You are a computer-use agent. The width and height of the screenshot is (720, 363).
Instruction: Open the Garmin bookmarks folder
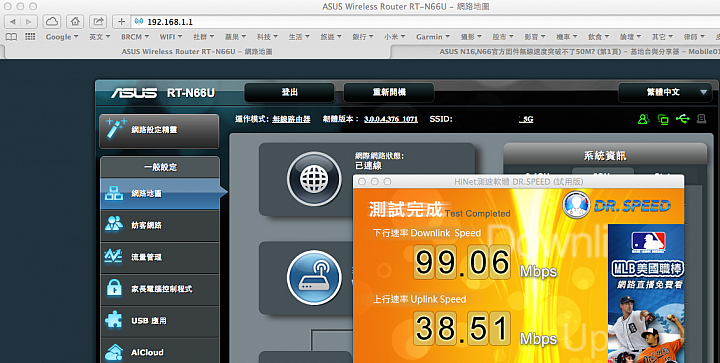tap(433, 37)
